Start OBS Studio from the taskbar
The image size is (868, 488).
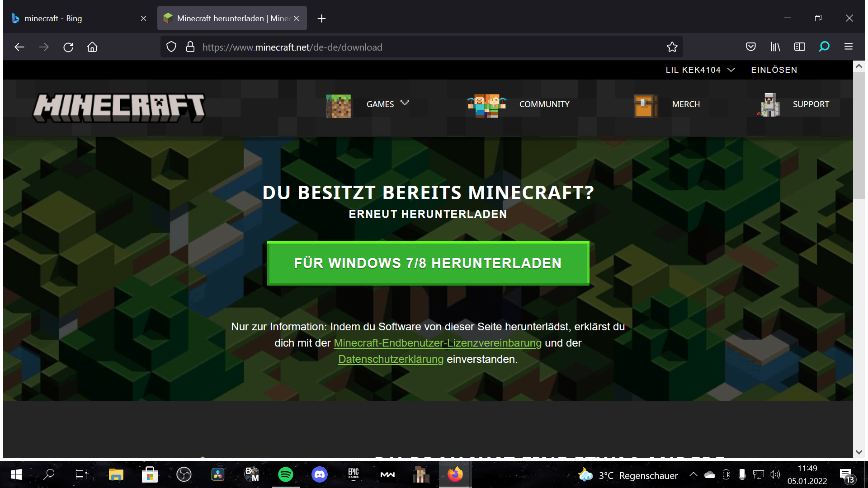point(184,474)
